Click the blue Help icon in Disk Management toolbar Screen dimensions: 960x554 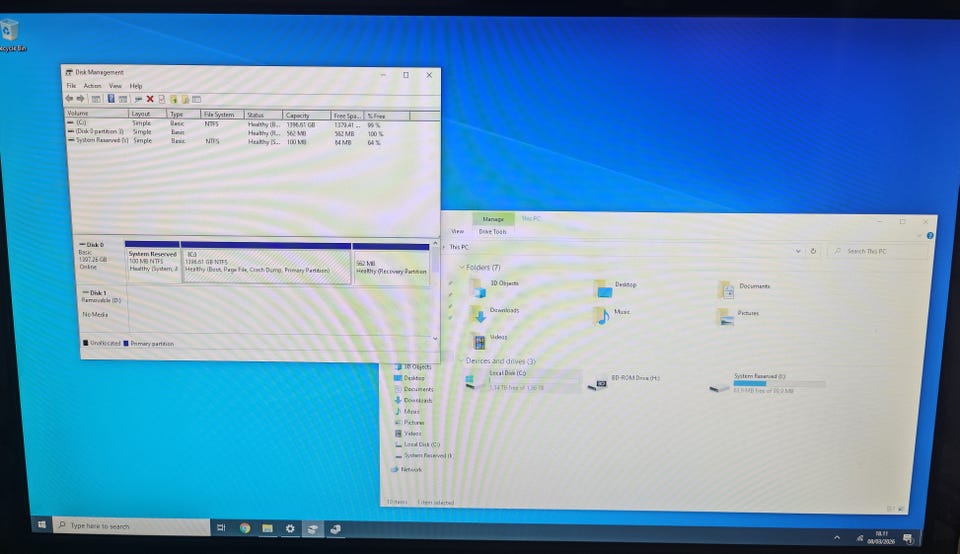click(111, 99)
